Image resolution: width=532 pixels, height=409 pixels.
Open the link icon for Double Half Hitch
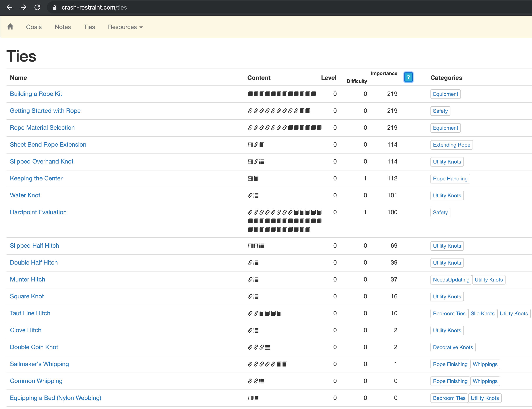coord(250,263)
